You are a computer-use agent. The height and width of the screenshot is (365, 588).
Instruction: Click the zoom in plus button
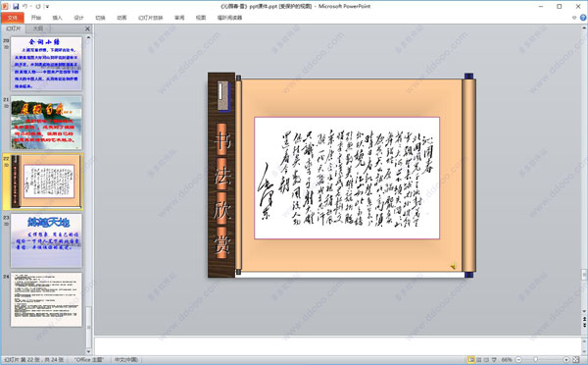566,360
